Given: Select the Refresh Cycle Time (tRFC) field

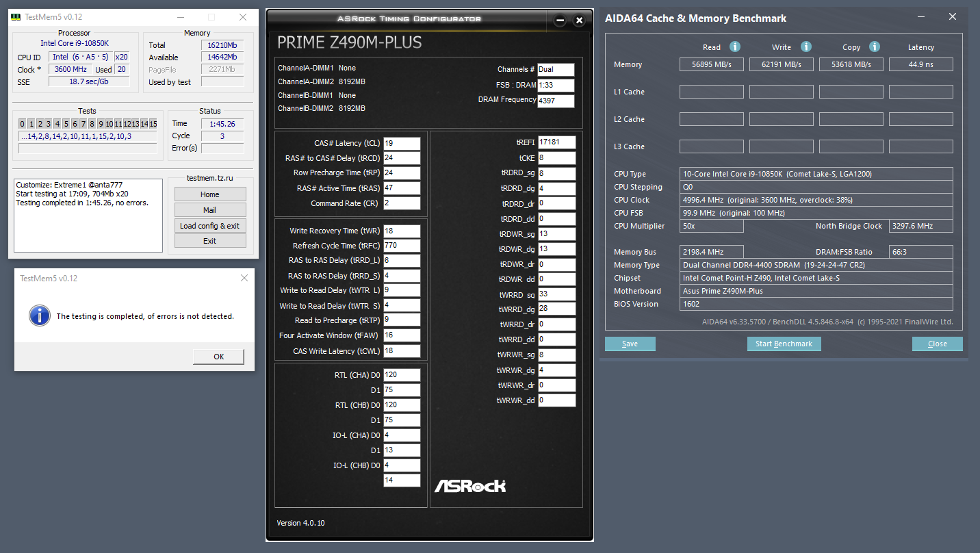Looking at the screenshot, I should click(402, 246).
